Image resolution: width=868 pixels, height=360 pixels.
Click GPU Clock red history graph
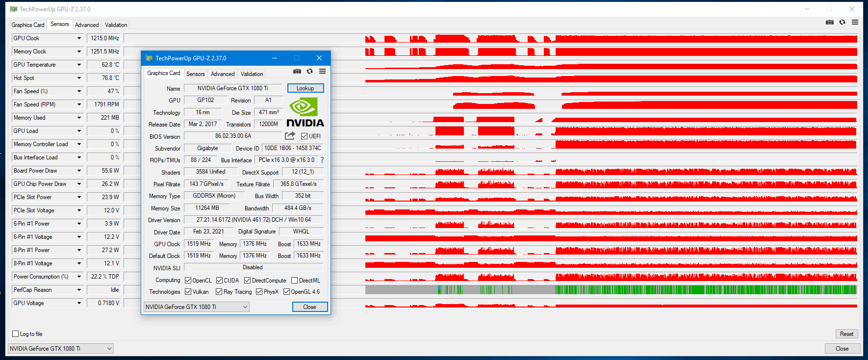click(491, 38)
